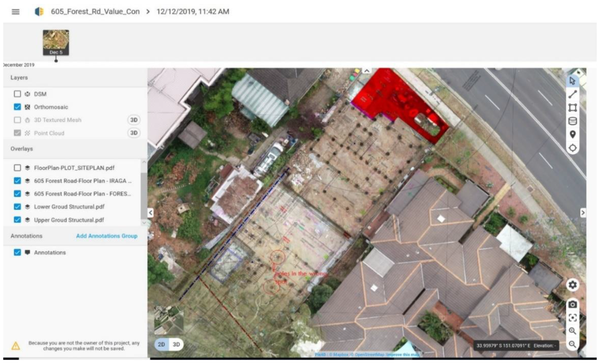601x364 pixels.
Task: Select the Dec 5 timeline thumbnail
Action: 56,42
